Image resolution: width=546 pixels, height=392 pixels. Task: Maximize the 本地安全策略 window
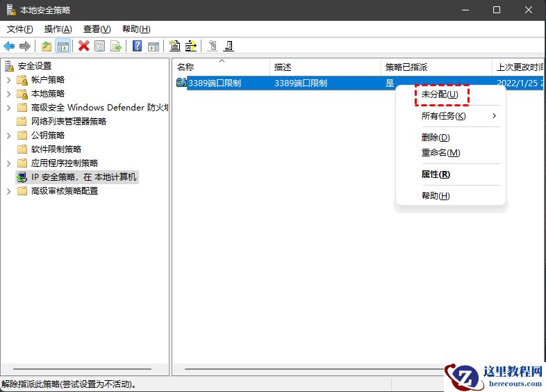tap(497, 10)
